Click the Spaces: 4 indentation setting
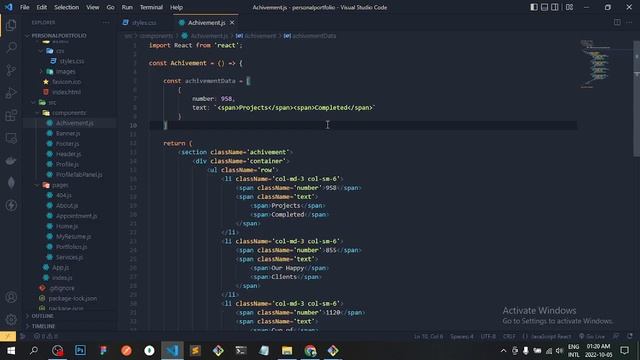640x360 pixels. (x=462, y=336)
